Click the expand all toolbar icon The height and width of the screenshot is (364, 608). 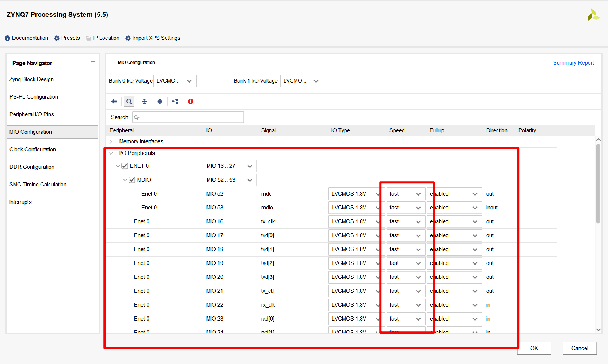click(x=160, y=102)
